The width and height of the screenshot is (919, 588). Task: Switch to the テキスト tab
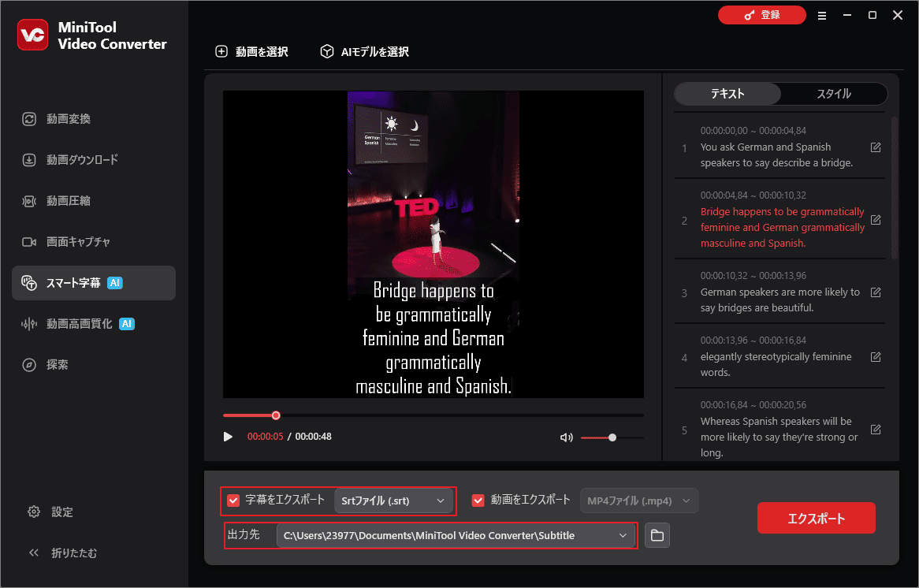[x=727, y=94]
